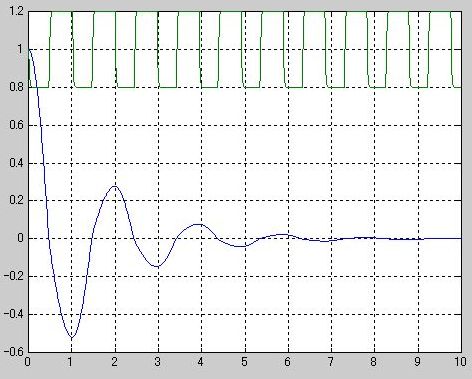This screenshot has width=472, height=379.
Task: Click the x-axis tick label 5
Action: point(244,362)
